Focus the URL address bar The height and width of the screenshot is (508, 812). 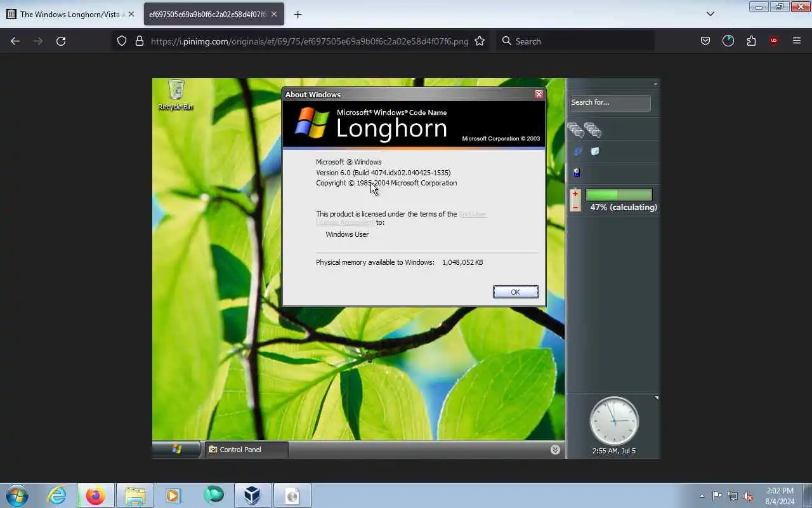click(310, 41)
